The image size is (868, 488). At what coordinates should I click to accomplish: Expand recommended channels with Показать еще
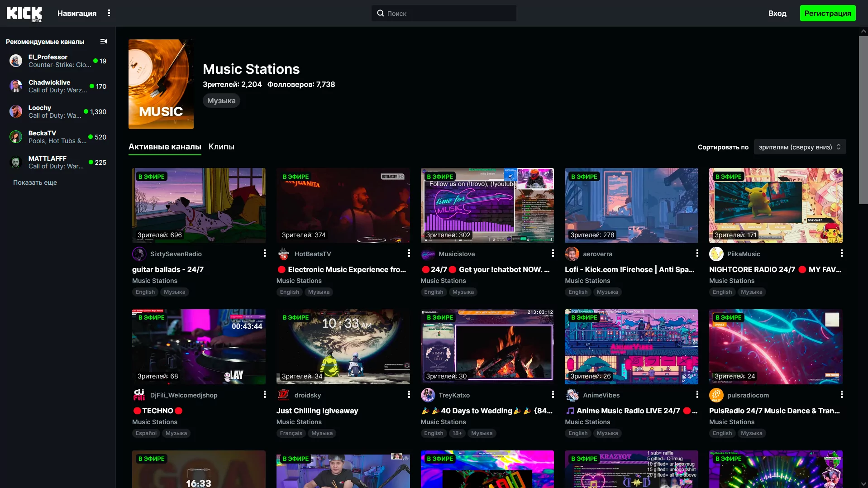pyautogui.click(x=35, y=182)
